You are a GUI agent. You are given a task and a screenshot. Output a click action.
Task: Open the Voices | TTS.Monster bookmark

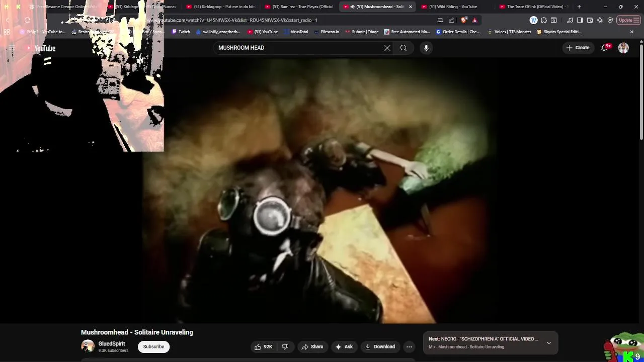(x=509, y=32)
